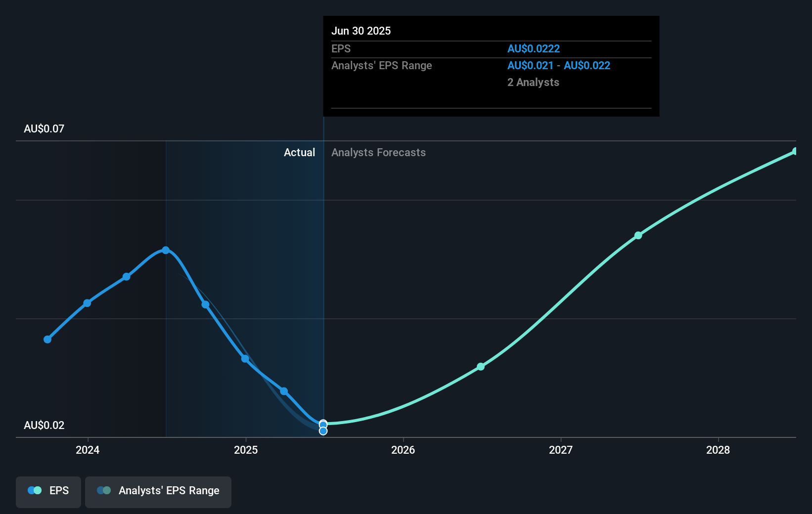Click the mid-2027 forecast data point

(638, 235)
